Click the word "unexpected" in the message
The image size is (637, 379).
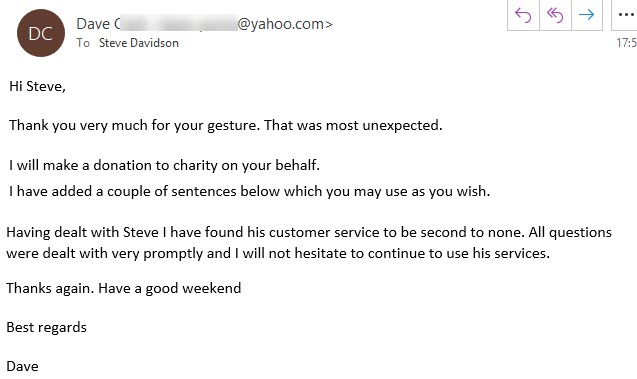pos(400,126)
